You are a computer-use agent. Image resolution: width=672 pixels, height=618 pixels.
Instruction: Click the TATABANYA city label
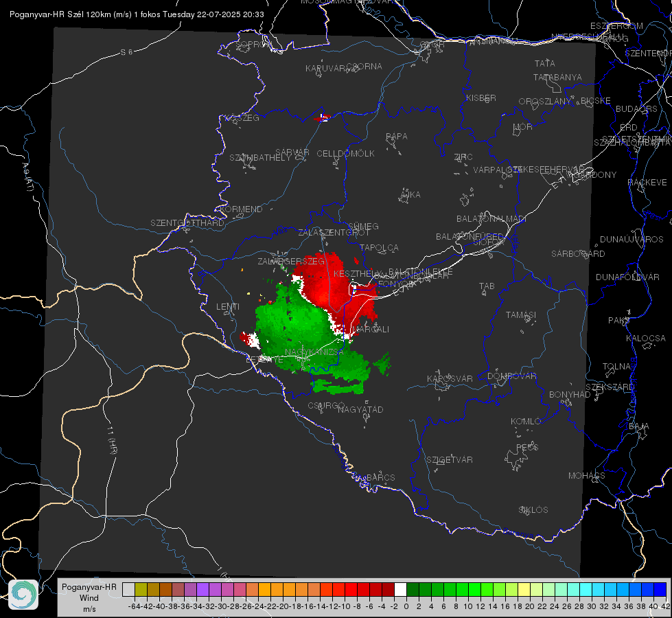click(557, 77)
